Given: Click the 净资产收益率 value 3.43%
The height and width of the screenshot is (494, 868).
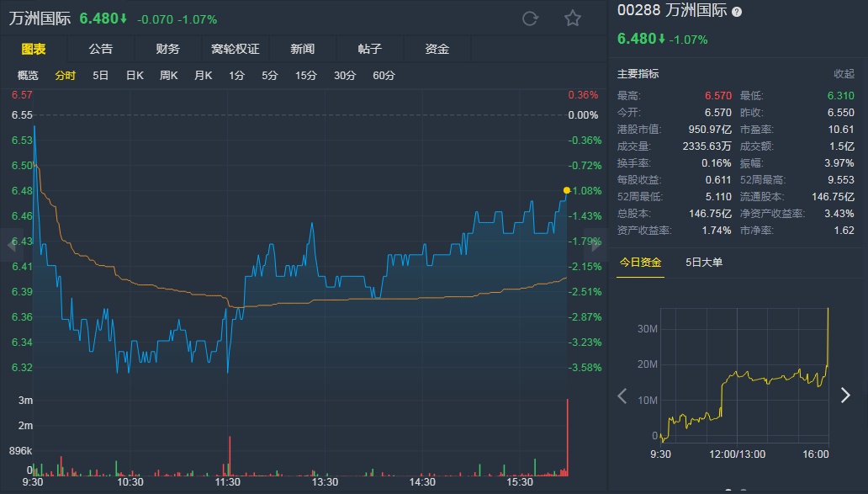Looking at the screenshot, I should pos(839,213).
